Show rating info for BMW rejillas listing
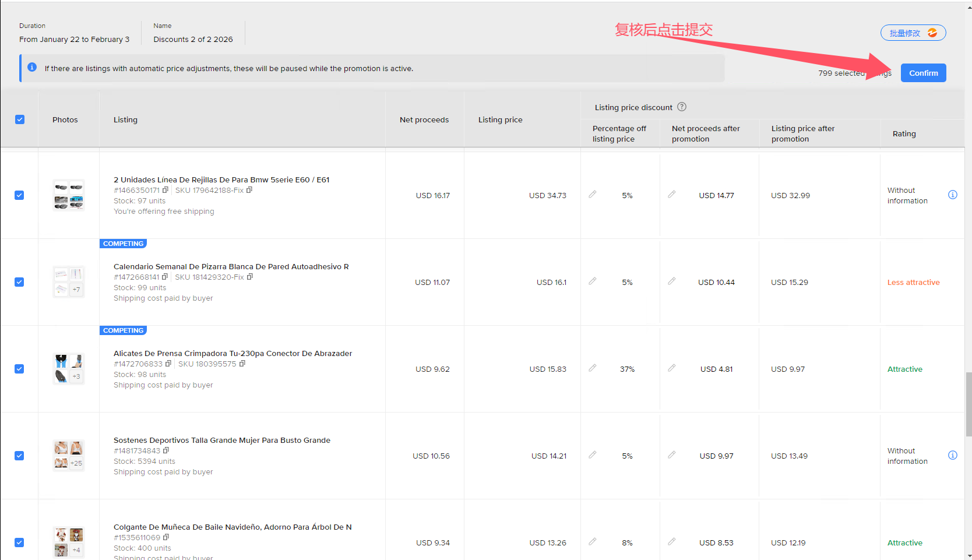 [953, 195]
